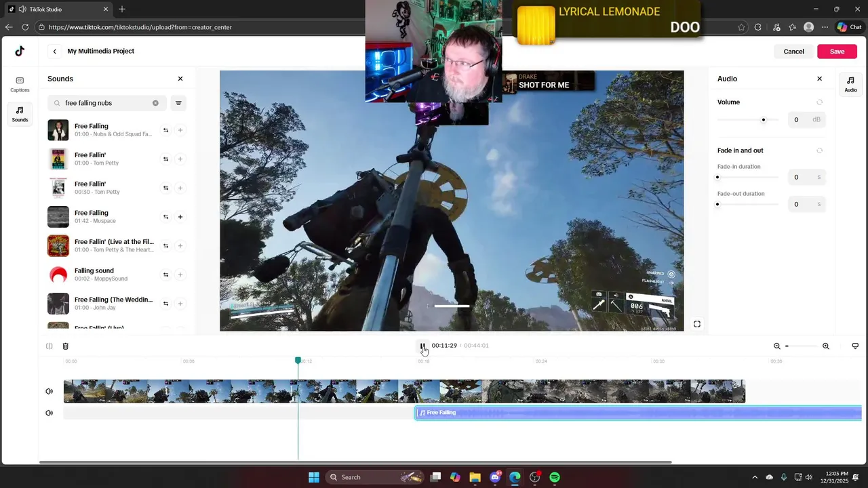Split the clip at playhead
The image size is (868, 488).
[x=50, y=346]
